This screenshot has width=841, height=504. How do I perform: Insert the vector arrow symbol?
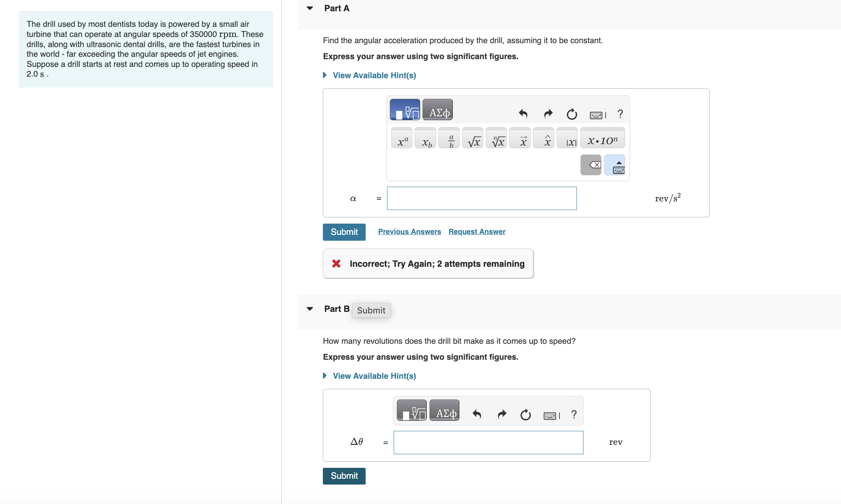(520, 138)
